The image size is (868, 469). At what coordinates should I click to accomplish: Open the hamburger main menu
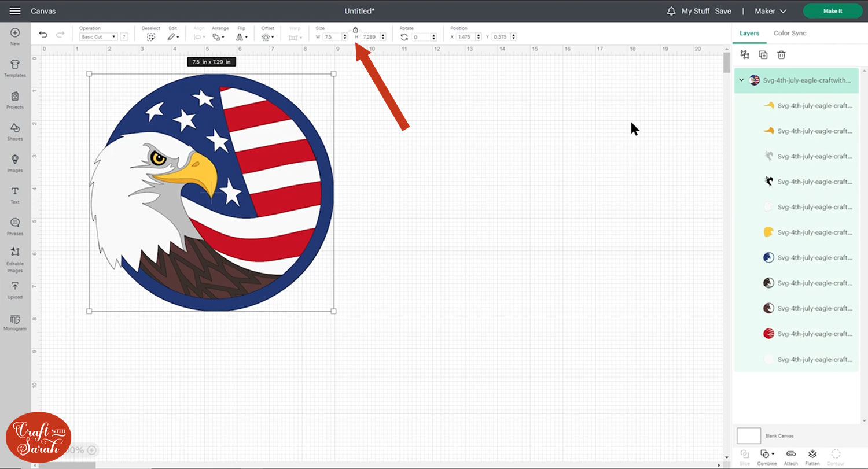click(x=15, y=11)
